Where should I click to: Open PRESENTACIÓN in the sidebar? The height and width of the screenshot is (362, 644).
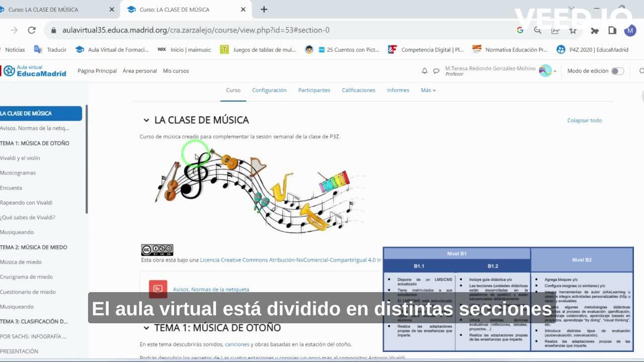[19, 351]
